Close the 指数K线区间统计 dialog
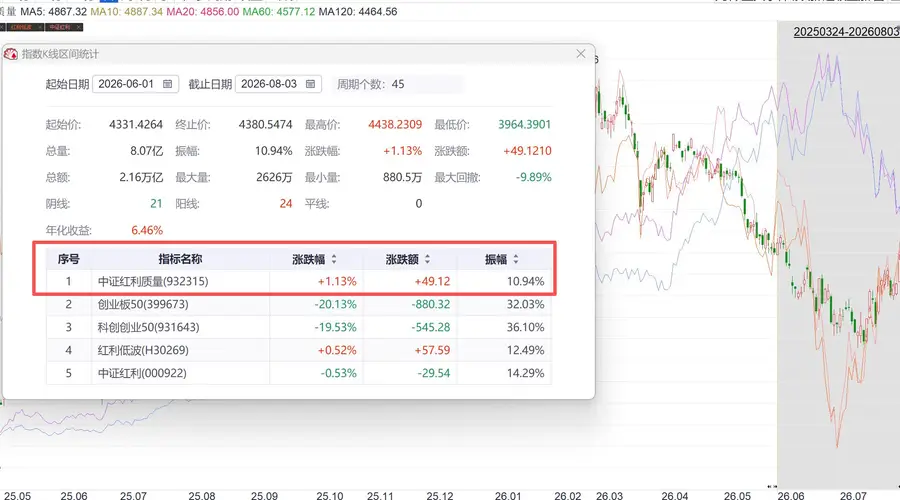900x500 pixels. [x=581, y=53]
